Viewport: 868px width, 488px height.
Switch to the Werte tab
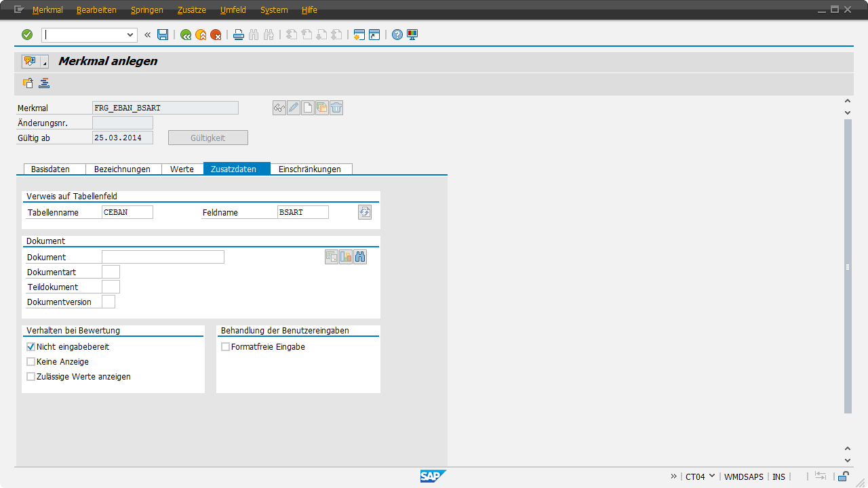pos(182,169)
